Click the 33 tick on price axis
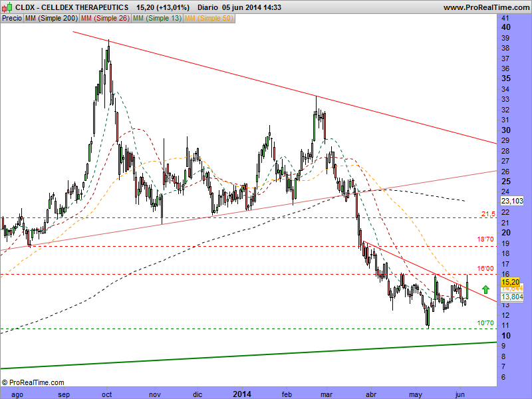Screen dimensions: 532x399 coord(505,99)
